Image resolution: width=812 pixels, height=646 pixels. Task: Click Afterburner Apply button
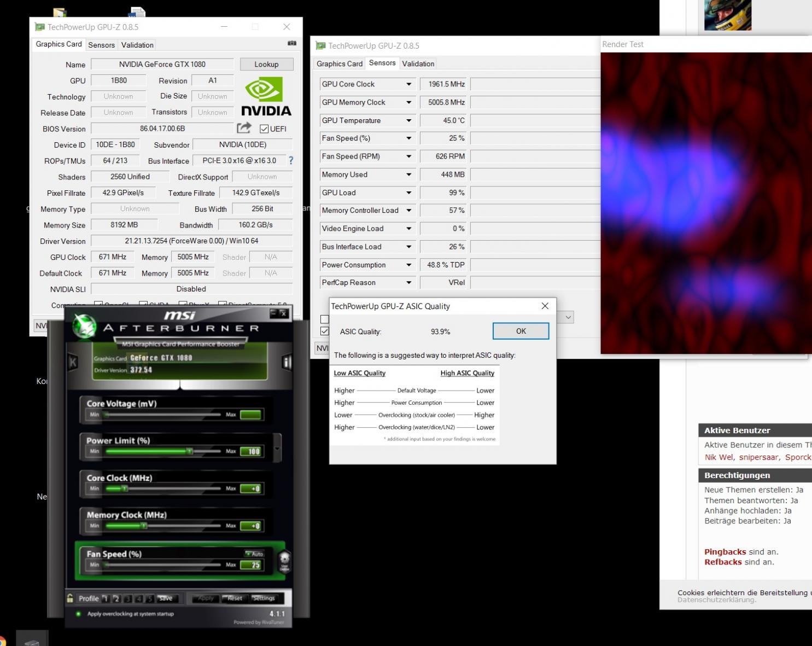coord(206,598)
